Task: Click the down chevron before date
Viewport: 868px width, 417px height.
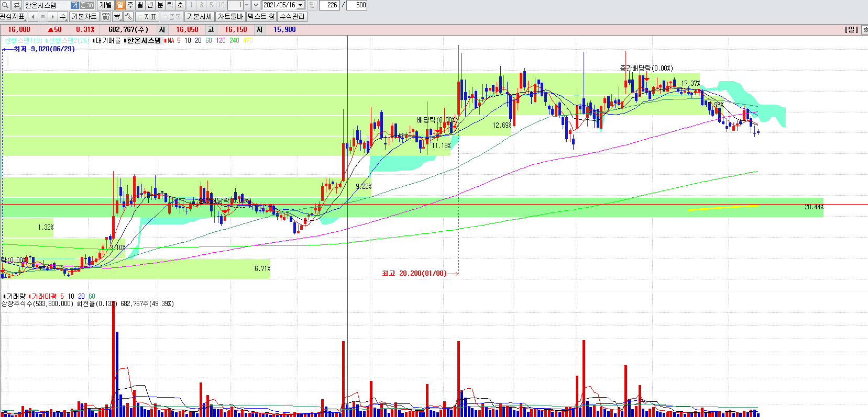Action: point(256,5)
